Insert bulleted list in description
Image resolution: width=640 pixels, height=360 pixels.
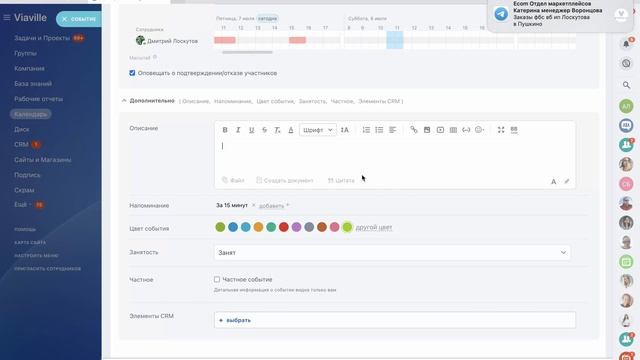coord(379,130)
